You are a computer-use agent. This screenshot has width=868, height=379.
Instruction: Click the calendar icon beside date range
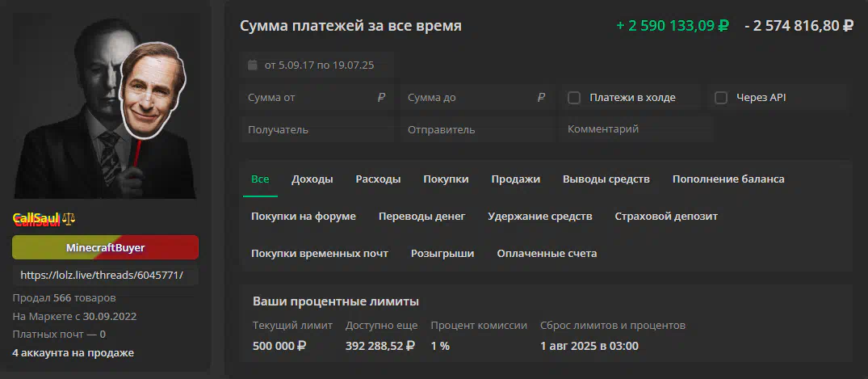pyautogui.click(x=253, y=65)
